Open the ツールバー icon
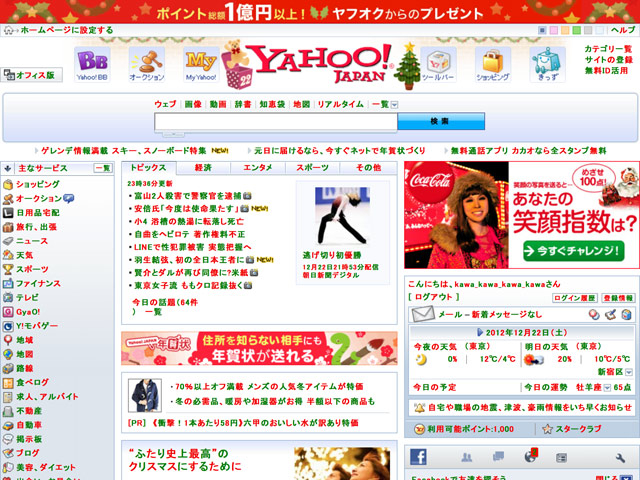 [x=438, y=64]
